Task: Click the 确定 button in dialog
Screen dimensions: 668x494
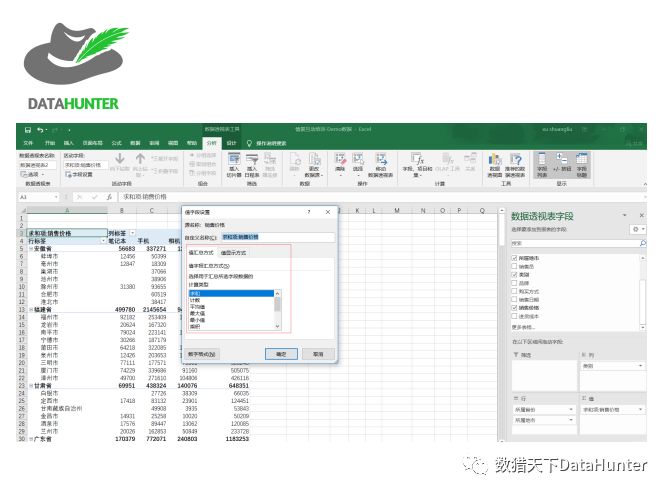Action: tap(281, 353)
